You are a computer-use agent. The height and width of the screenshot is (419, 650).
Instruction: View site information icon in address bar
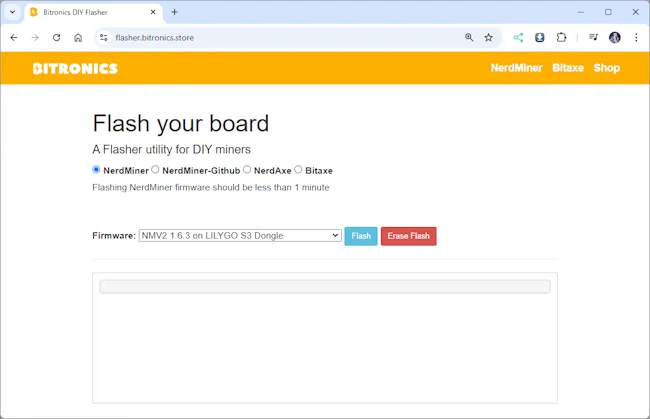pos(104,38)
